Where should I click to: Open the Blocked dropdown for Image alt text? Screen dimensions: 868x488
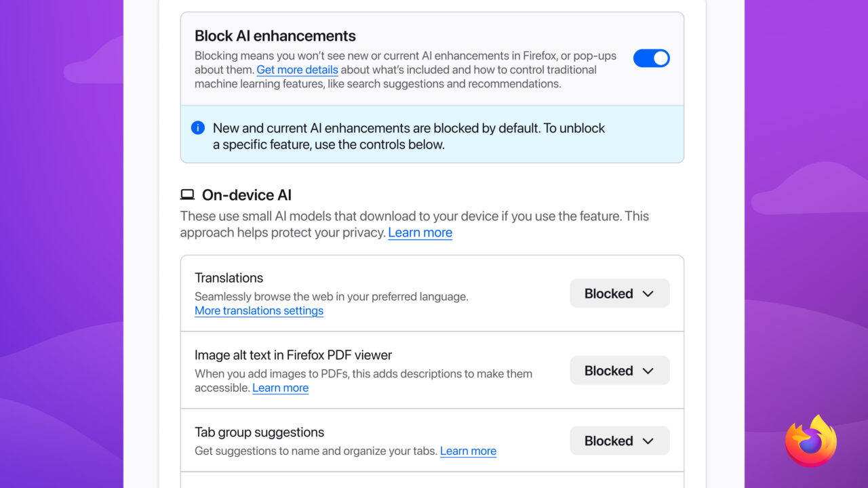(x=619, y=370)
